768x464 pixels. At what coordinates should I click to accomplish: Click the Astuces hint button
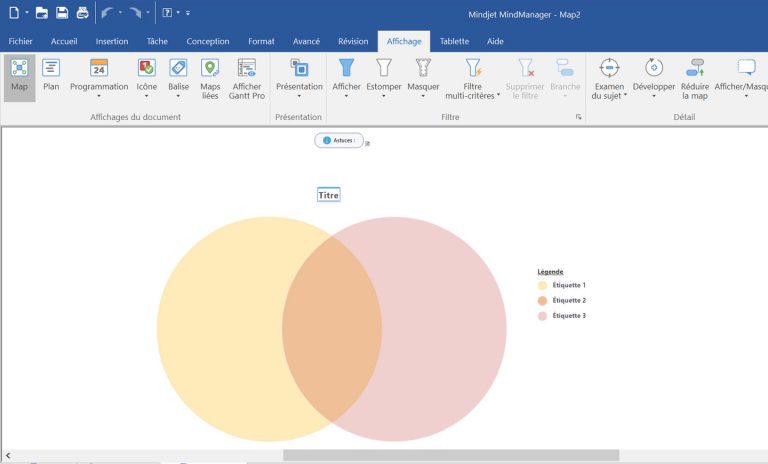click(x=339, y=140)
